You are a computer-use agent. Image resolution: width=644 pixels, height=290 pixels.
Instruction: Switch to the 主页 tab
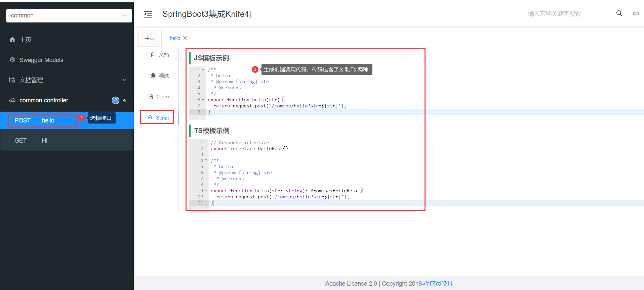pos(150,38)
